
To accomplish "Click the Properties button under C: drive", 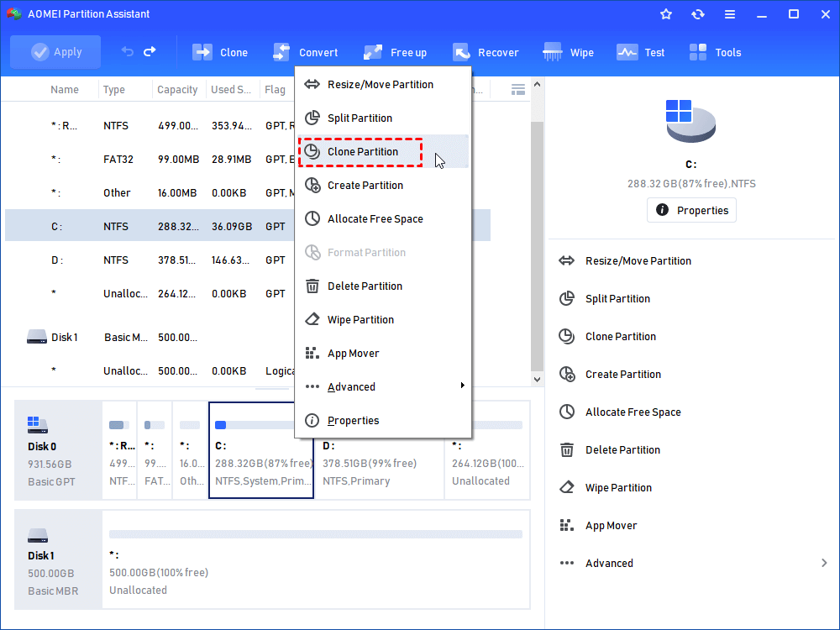I will [x=691, y=210].
